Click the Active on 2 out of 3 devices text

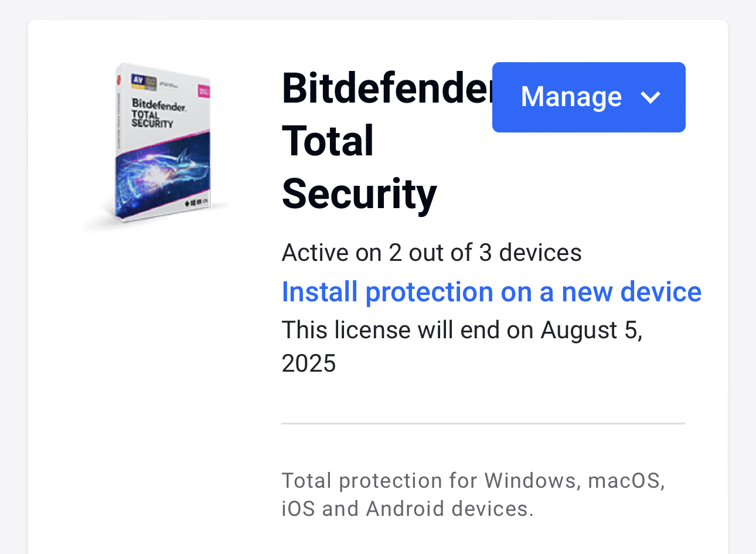(431, 253)
